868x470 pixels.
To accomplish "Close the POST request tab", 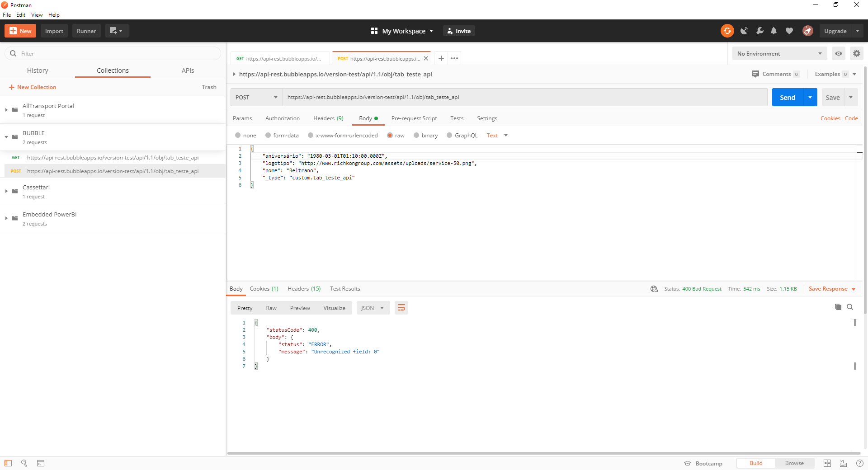I will [x=426, y=58].
